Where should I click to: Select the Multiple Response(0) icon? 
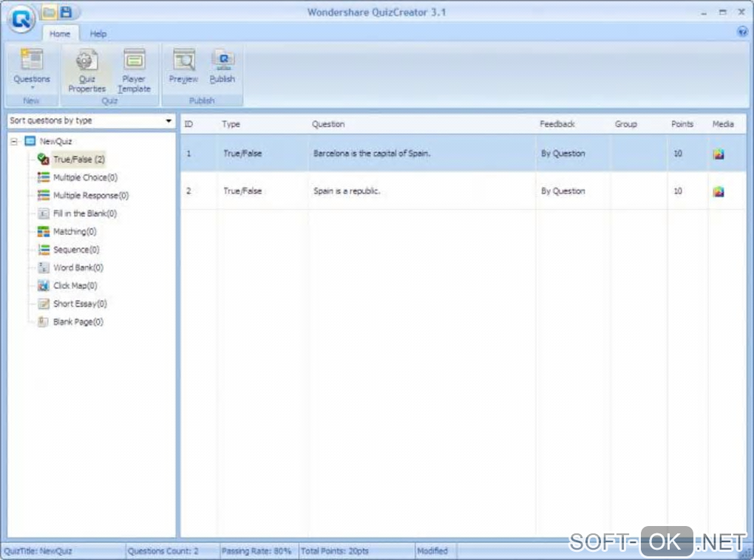44,195
